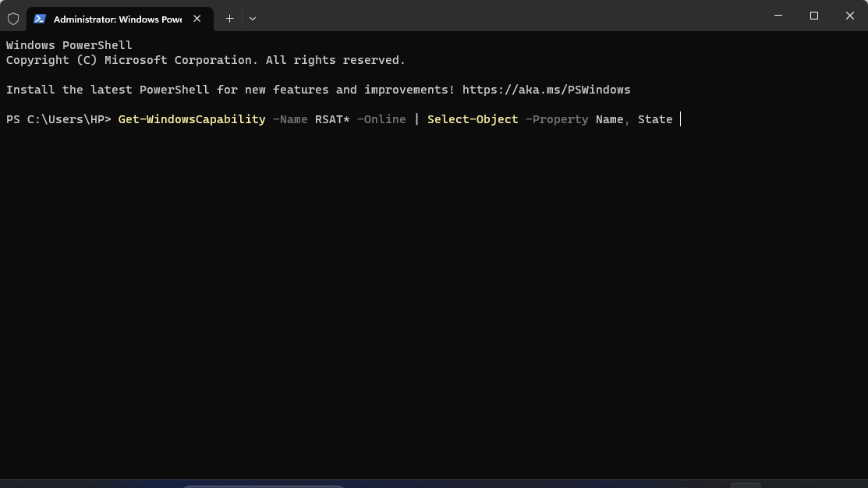
Task: Click the -Property parameter text
Action: pos(556,119)
